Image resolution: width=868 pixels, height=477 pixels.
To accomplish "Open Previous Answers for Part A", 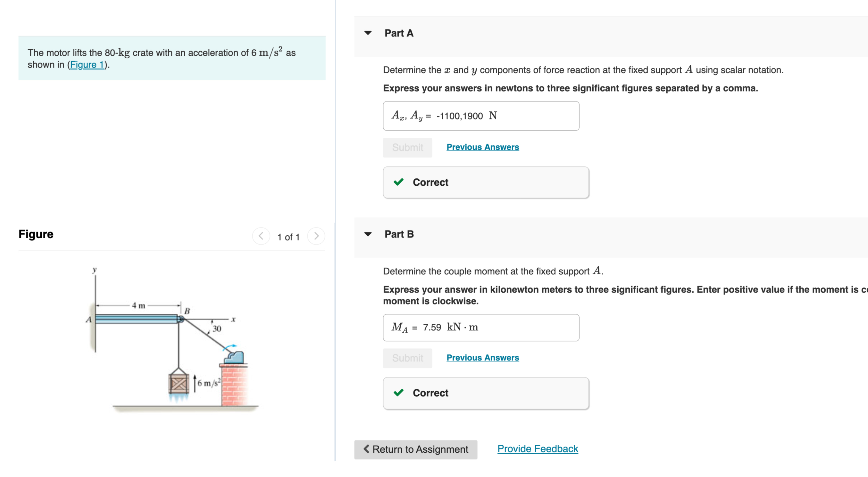I will click(x=482, y=147).
